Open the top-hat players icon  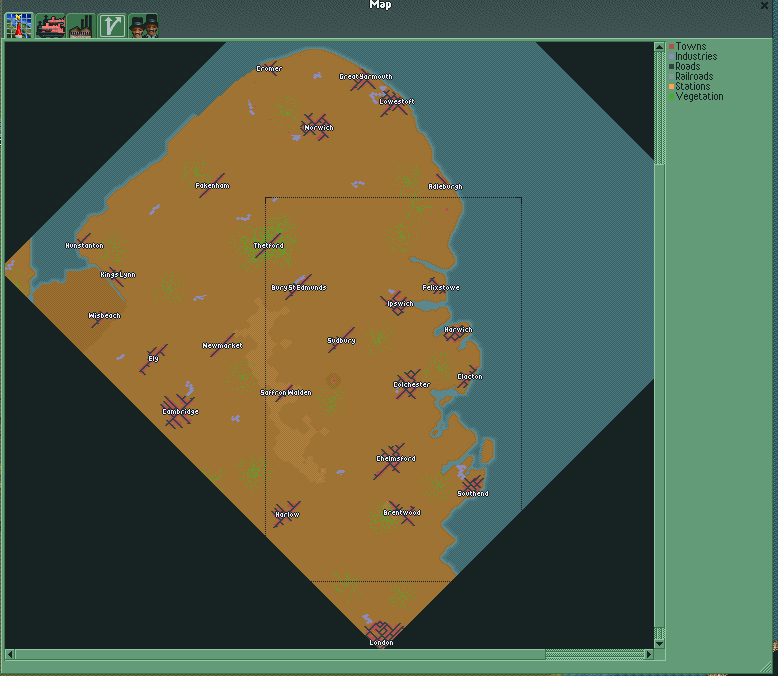pos(143,26)
